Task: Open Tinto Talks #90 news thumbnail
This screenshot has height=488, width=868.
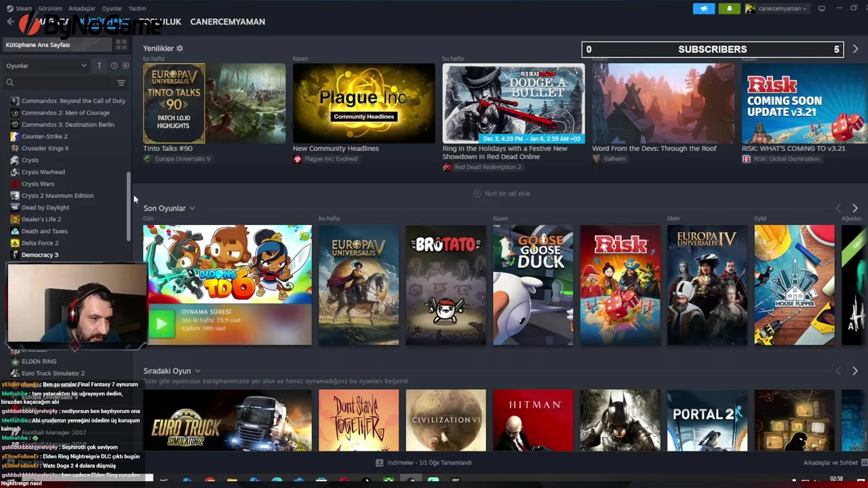Action: tap(214, 103)
